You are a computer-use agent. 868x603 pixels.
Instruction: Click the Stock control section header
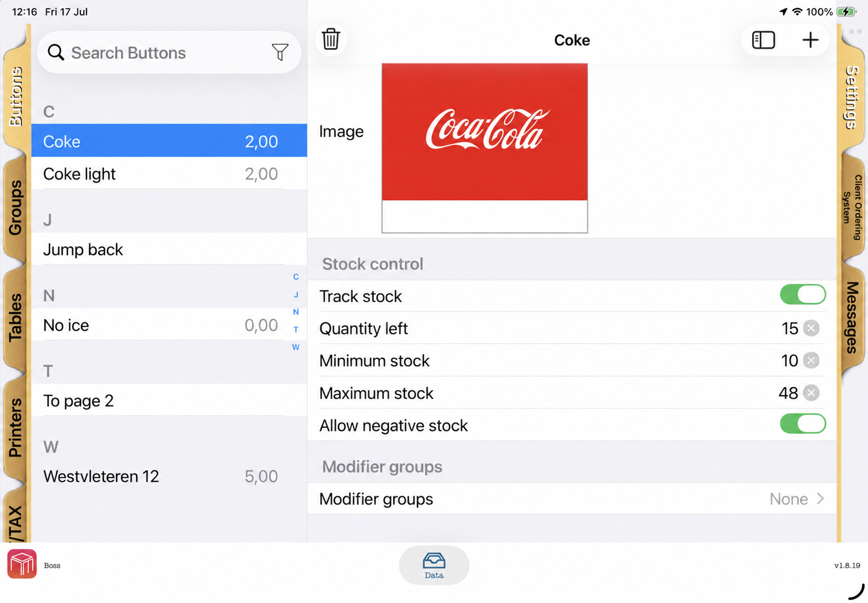(x=373, y=264)
